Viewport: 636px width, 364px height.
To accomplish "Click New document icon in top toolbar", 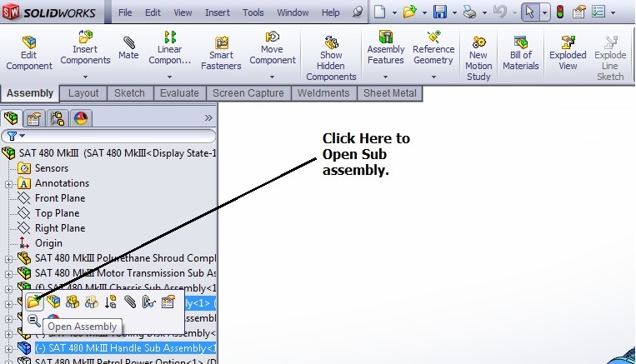I will click(379, 12).
